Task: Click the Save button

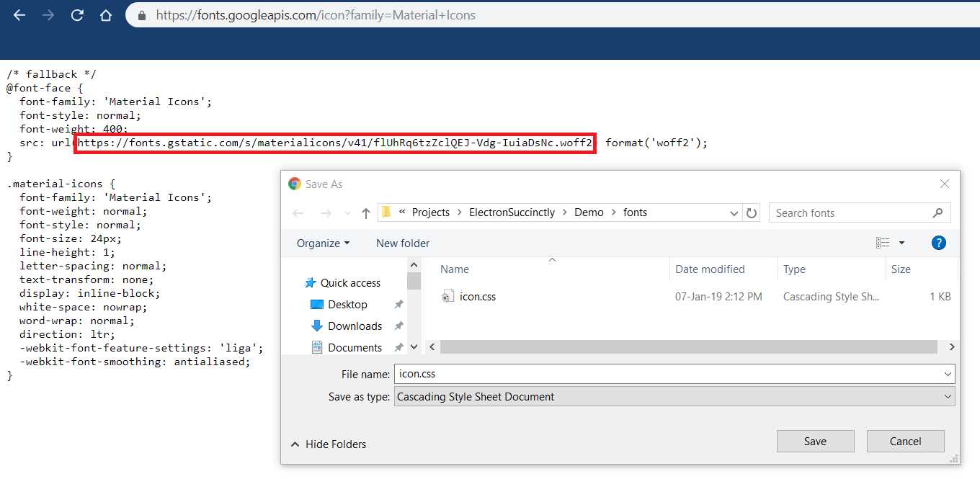Action: [815, 442]
